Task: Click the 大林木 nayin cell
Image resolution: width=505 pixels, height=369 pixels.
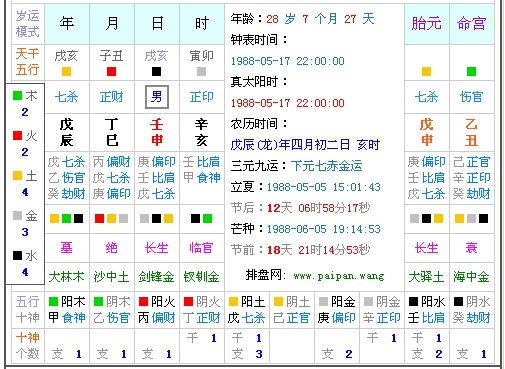Action: click(x=67, y=277)
